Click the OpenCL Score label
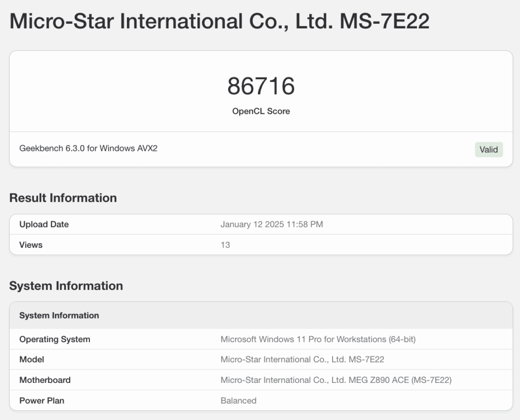The height and width of the screenshot is (420, 520). coord(261,111)
